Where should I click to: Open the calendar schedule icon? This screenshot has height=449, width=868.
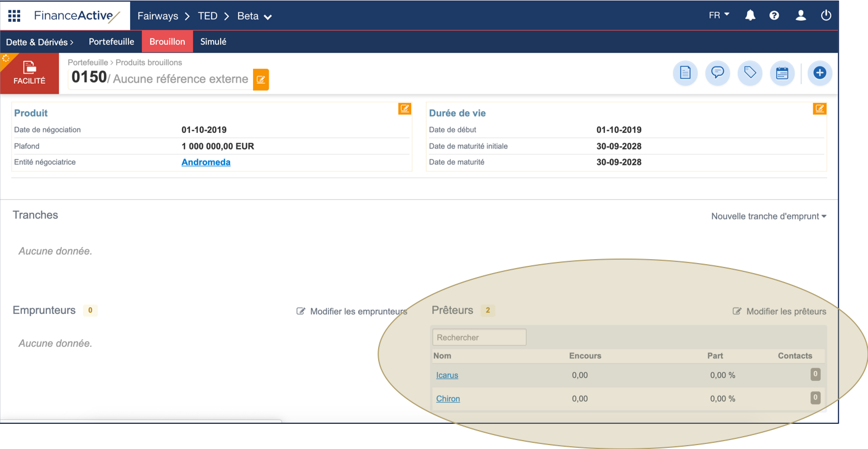coord(782,73)
